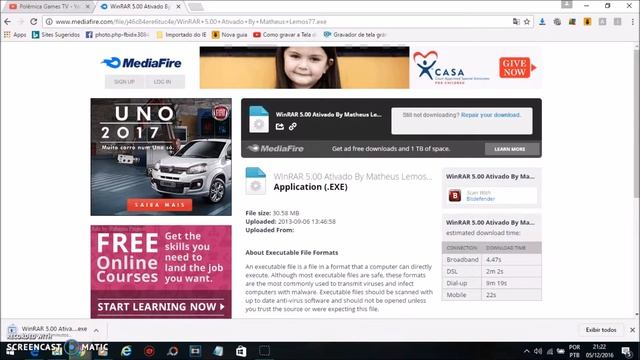The image size is (640, 360).
Task: Go back in browser history
Action: (x=8, y=22)
